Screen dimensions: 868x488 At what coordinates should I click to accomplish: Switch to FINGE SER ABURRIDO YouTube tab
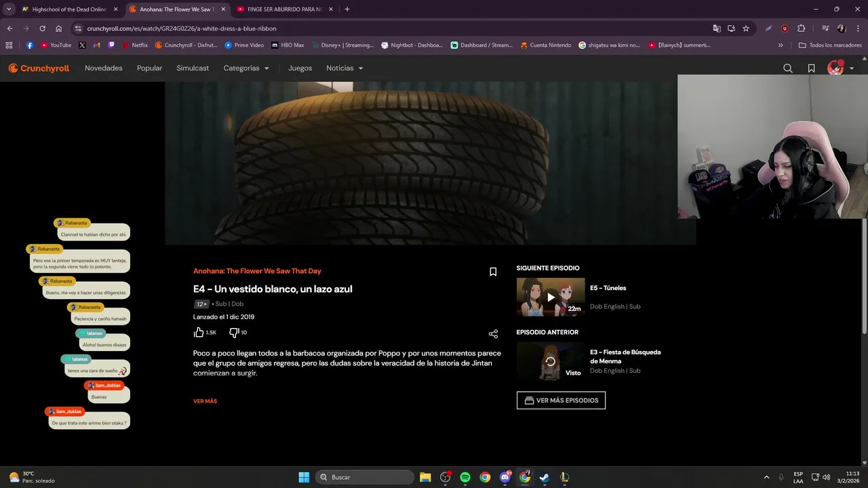285,9
